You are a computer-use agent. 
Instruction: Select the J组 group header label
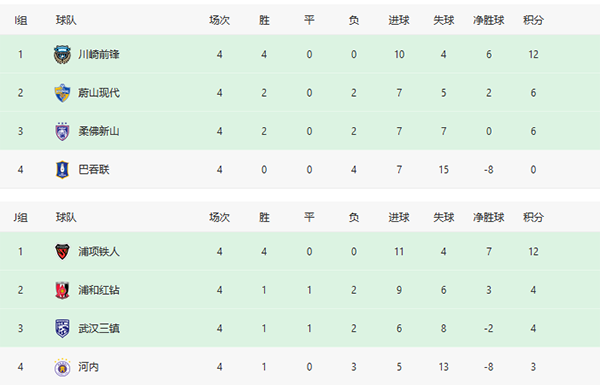point(21,217)
